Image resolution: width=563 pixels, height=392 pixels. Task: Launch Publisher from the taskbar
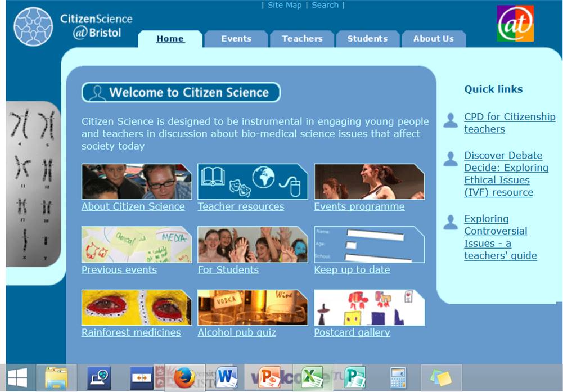pos(354,377)
